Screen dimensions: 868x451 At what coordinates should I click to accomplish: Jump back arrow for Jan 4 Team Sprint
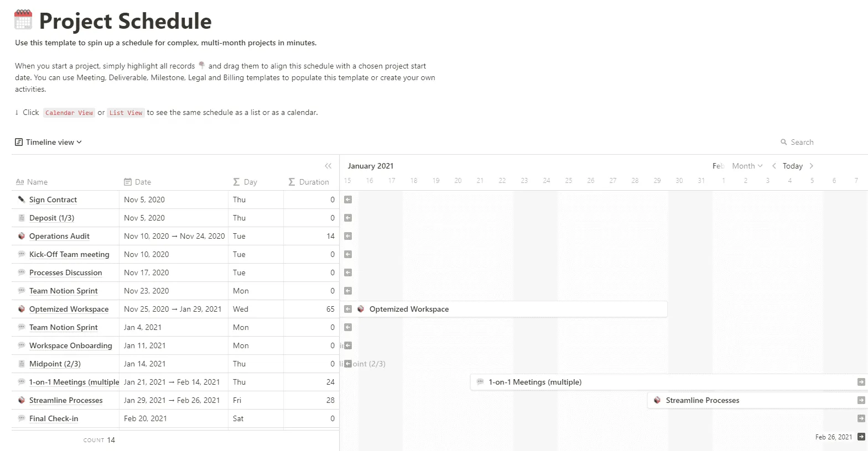(348, 327)
